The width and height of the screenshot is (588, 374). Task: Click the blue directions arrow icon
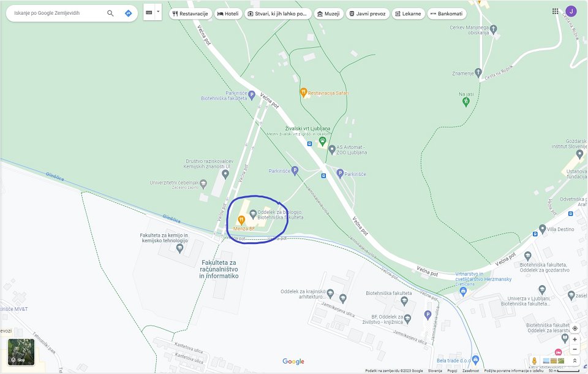[128, 13]
